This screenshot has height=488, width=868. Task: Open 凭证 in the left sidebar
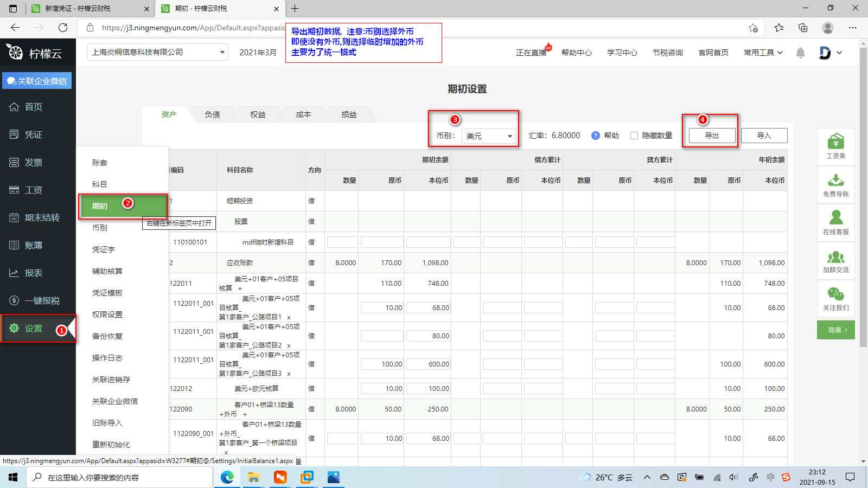coord(33,134)
